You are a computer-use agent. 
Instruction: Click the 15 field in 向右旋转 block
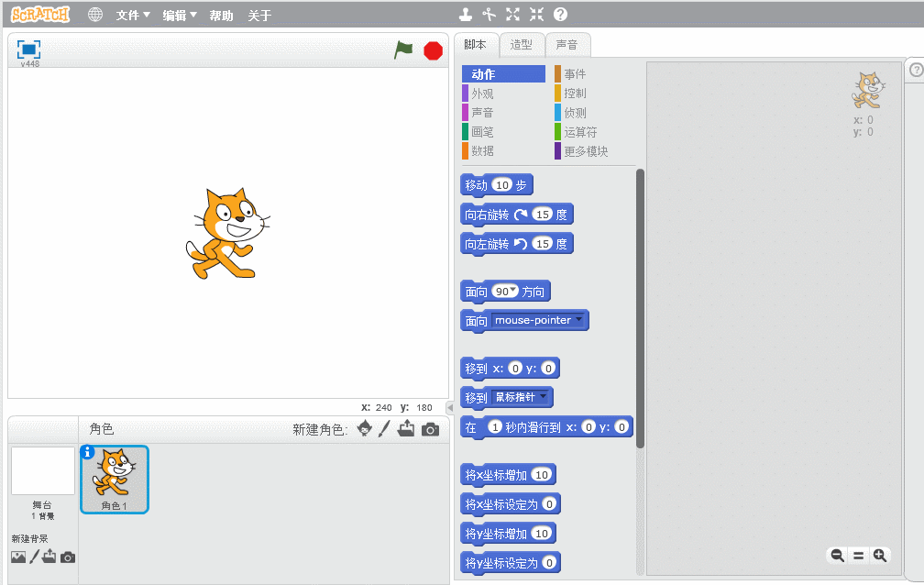[543, 215]
